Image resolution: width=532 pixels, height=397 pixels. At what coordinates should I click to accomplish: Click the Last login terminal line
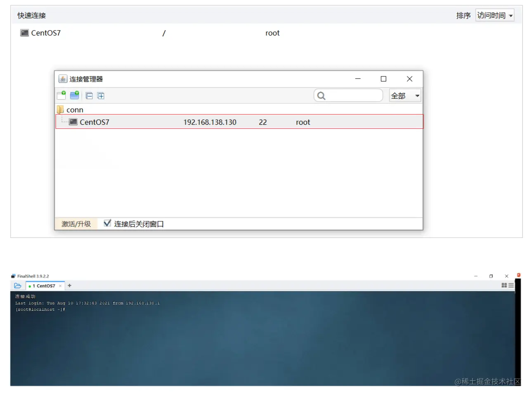87,303
